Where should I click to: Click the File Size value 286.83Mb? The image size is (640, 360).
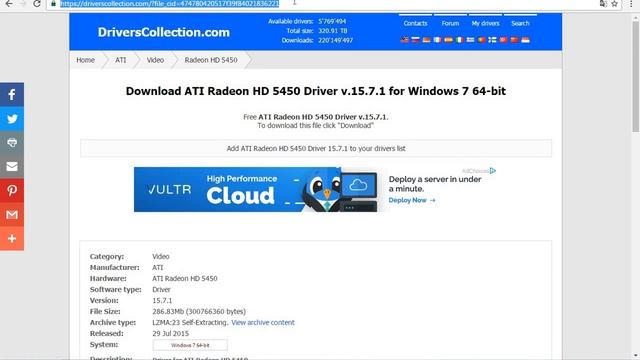pyautogui.click(x=199, y=311)
